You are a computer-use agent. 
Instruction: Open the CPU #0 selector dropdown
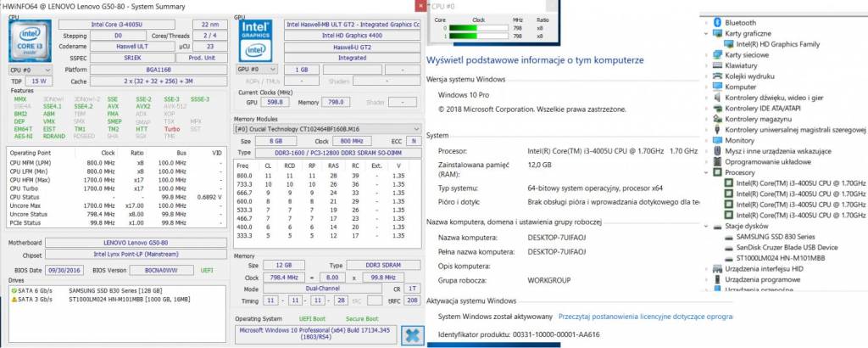[x=31, y=70]
